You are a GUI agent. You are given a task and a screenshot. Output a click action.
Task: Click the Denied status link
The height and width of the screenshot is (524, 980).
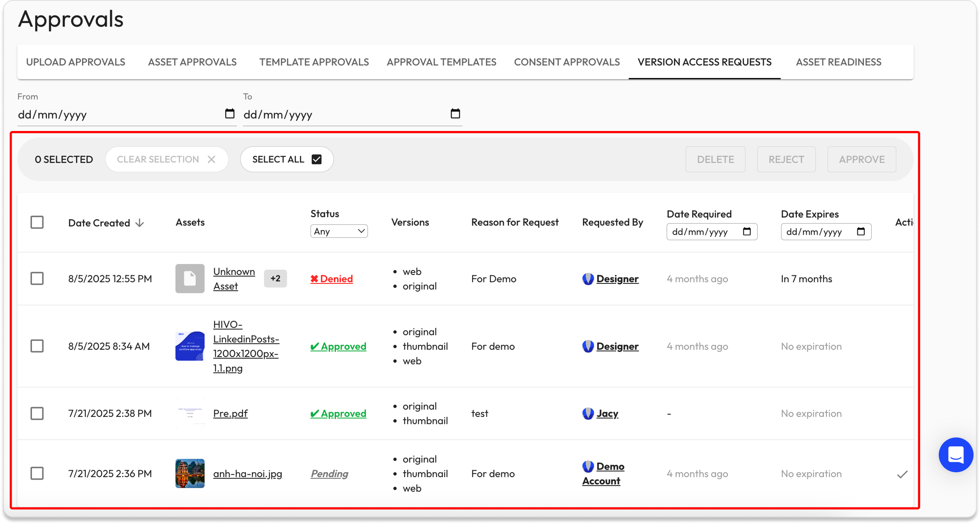(x=332, y=279)
